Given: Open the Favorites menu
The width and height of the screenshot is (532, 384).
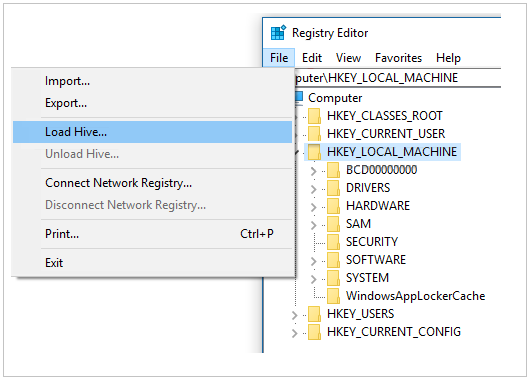Looking at the screenshot, I should pyautogui.click(x=398, y=58).
